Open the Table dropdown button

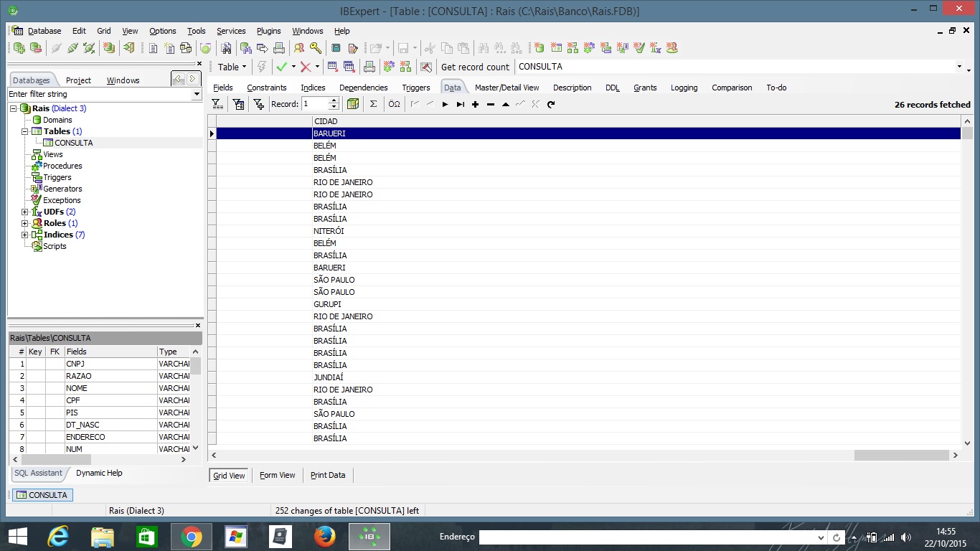pos(231,67)
